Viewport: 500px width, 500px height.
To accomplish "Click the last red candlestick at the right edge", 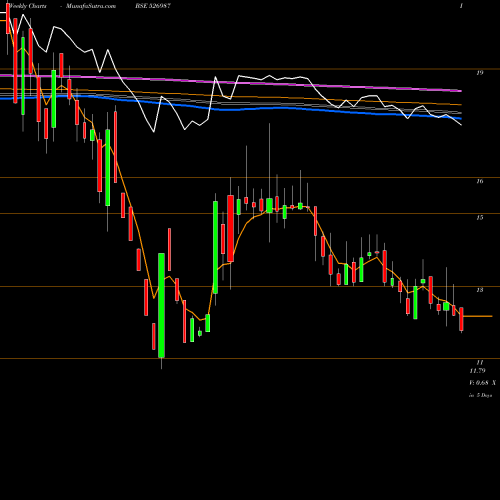I will point(461,319).
